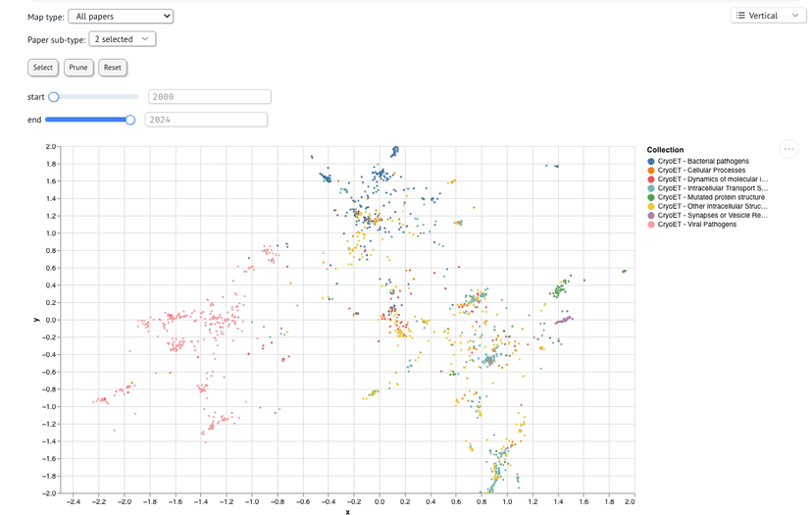This screenshot has width=812, height=515.
Task: Click the Other Intracellular Struc legend dot
Action: [x=651, y=206]
